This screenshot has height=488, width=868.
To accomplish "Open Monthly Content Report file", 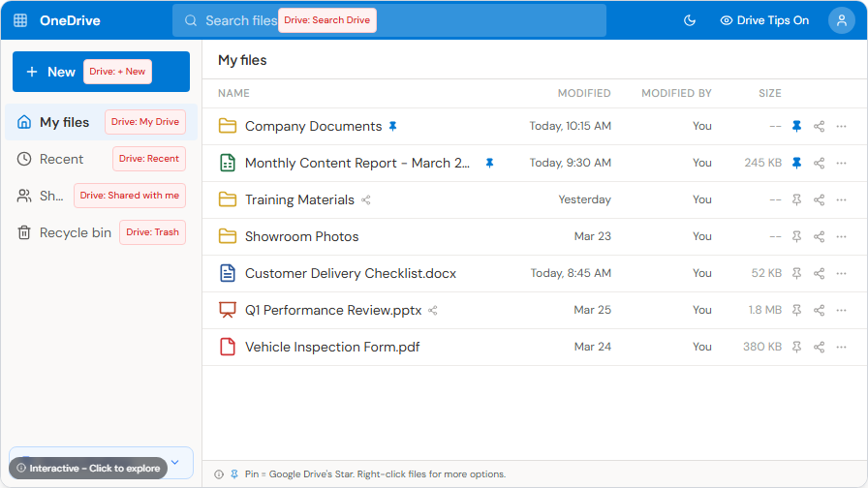I will (357, 163).
